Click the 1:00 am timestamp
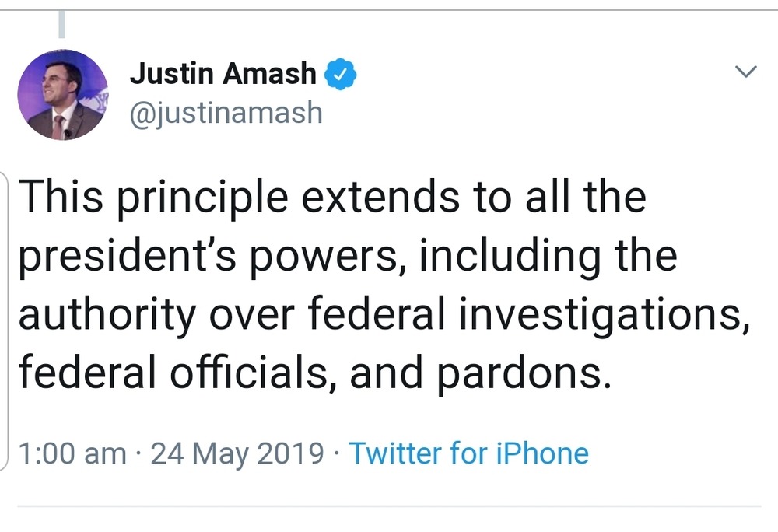This screenshot has height=532, width=778. point(72,453)
